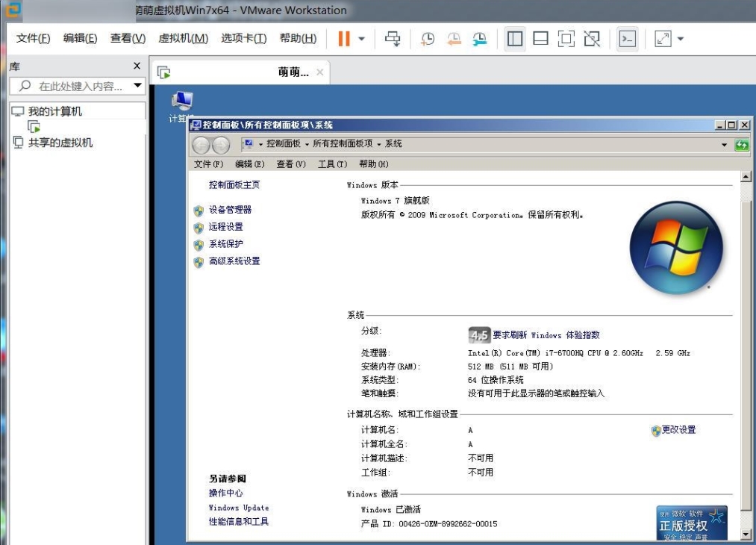Switch to the 萌萌... virtual machine tab

[x=240, y=72]
